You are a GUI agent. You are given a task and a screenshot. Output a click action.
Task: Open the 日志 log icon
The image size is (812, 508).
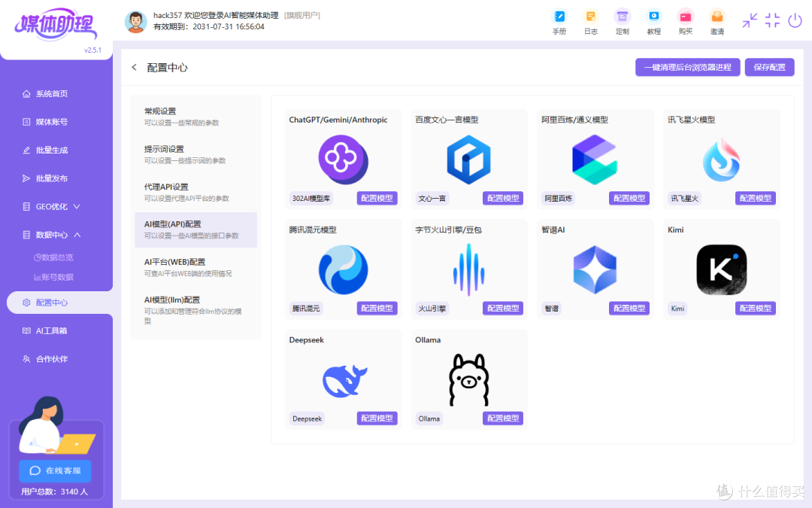(x=591, y=23)
